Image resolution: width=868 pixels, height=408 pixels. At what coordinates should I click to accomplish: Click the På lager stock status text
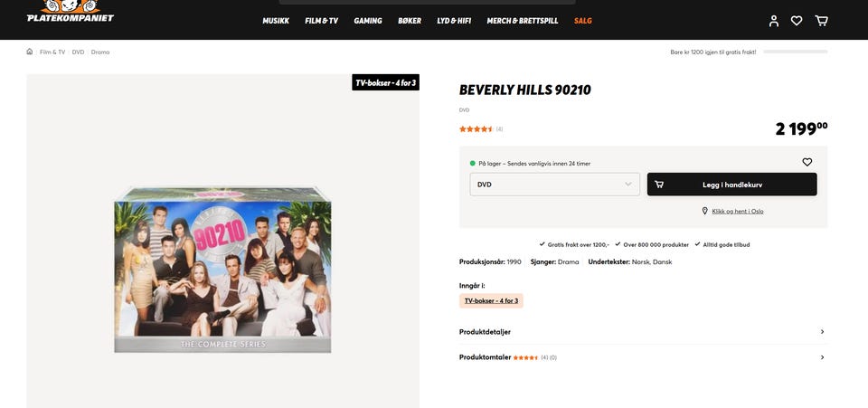click(534, 164)
